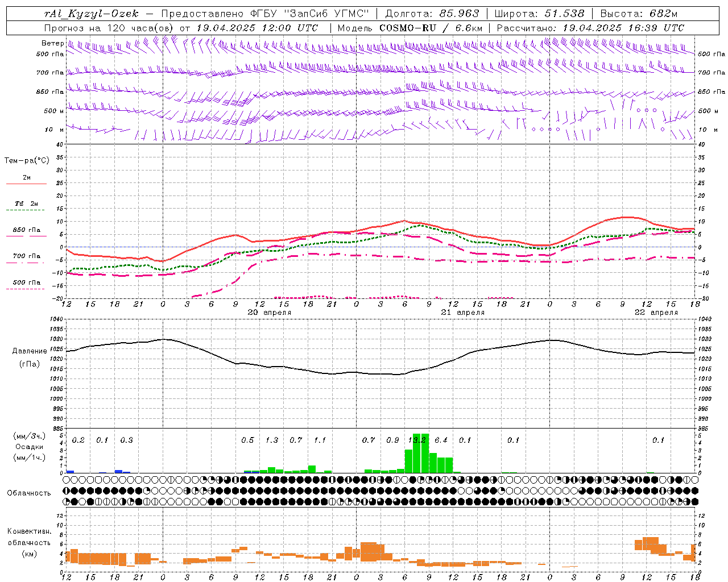This screenshot has height=582, width=728.
Task: Click the 0.2 precipitation total value
Action: [78, 440]
